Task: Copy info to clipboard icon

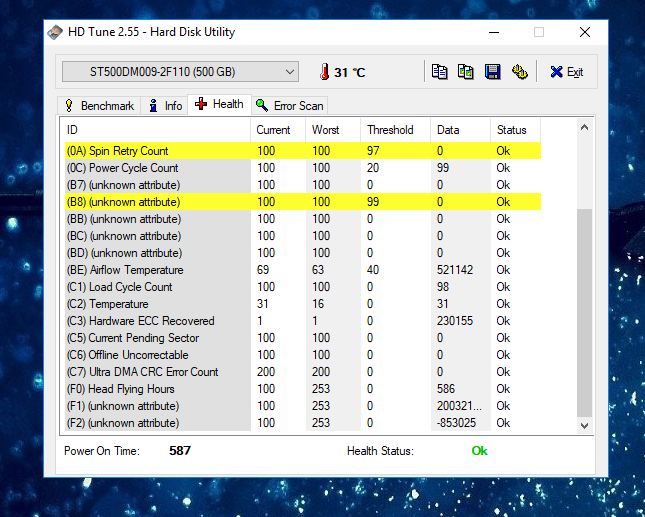Action: [x=439, y=72]
